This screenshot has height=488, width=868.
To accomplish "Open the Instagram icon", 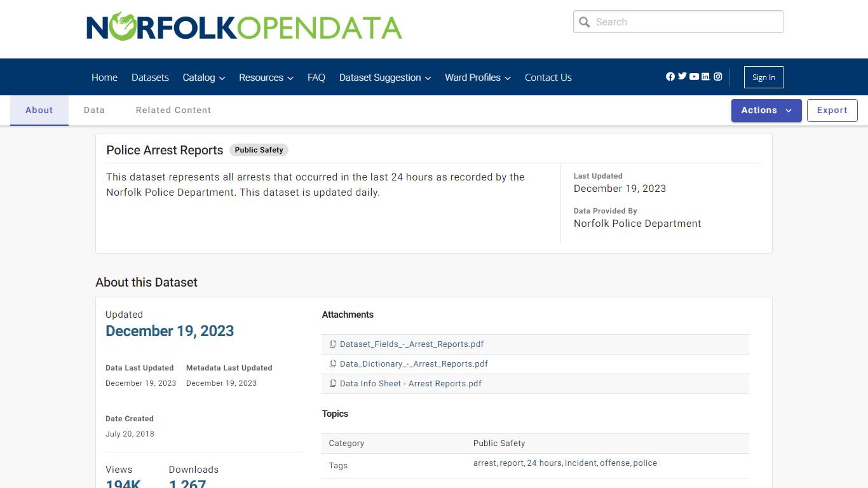I will (x=717, y=76).
